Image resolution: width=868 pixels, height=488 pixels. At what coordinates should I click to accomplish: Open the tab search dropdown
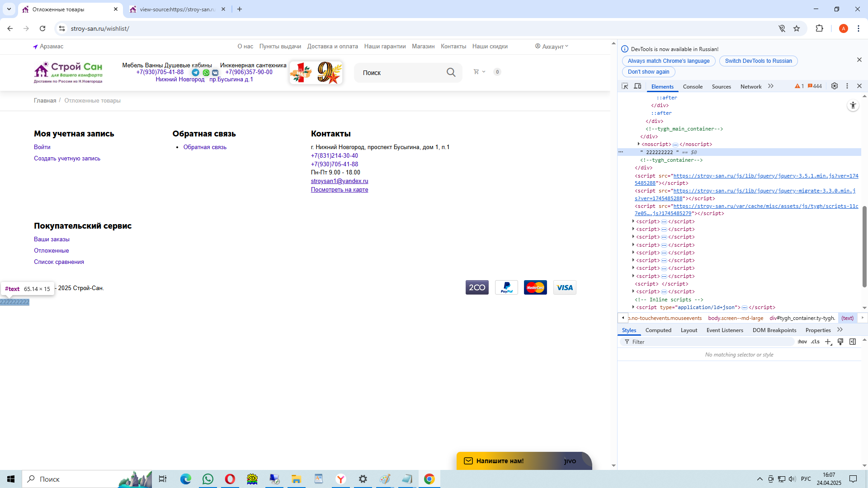(9, 9)
